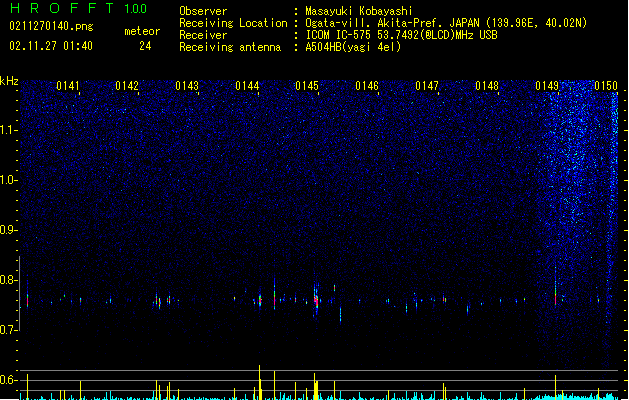
Task: Click the kHz axis unit label
Action: tap(9, 81)
